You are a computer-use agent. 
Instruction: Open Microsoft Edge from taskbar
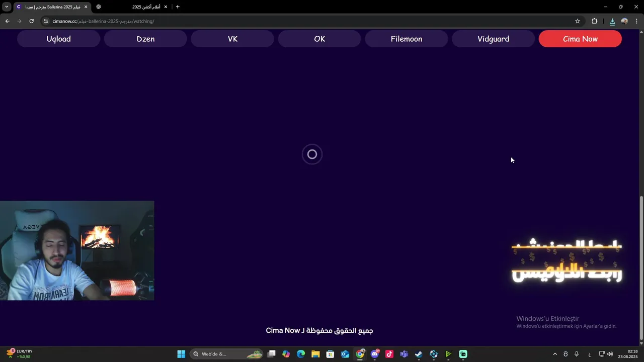coord(301,354)
